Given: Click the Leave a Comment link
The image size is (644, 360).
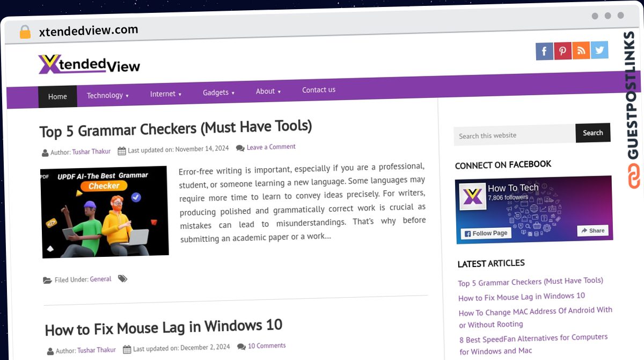Looking at the screenshot, I should 271,147.
